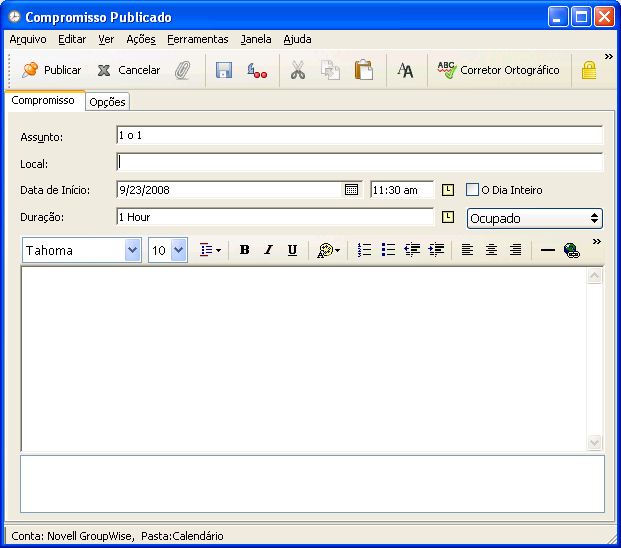Open duration clock picker icon
The image size is (621, 548).
[448, 217]
